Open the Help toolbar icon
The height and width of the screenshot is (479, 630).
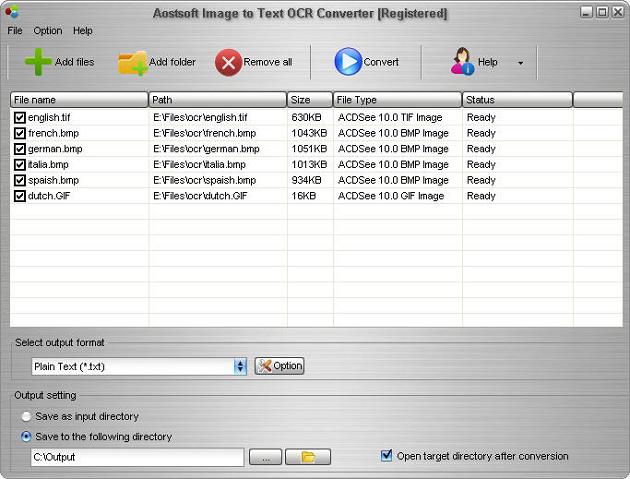pos(462,61)
